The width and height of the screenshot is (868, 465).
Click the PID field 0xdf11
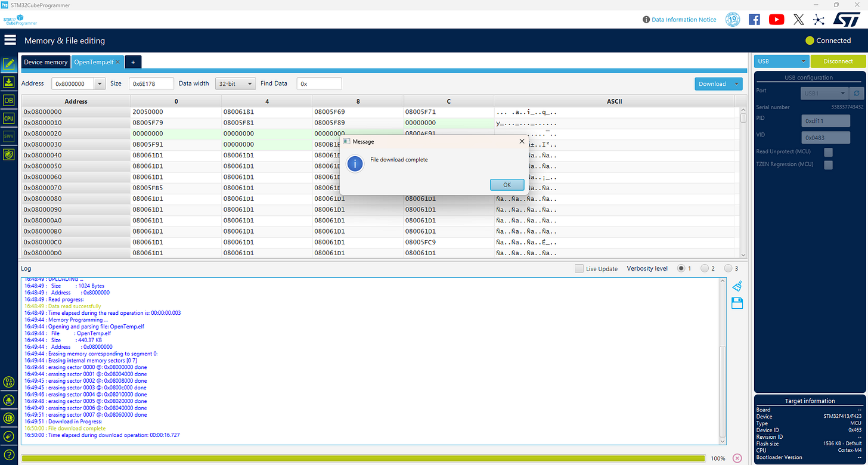pos(825,121)
